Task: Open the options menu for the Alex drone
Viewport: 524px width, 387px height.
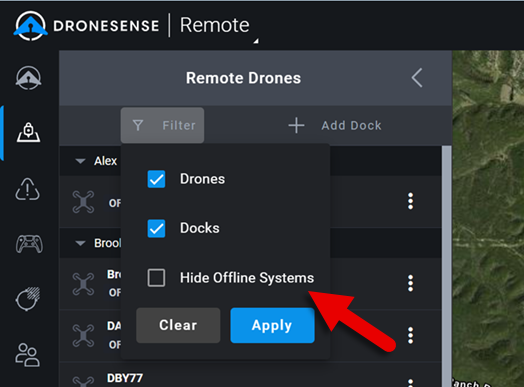Action: point(410,201)
